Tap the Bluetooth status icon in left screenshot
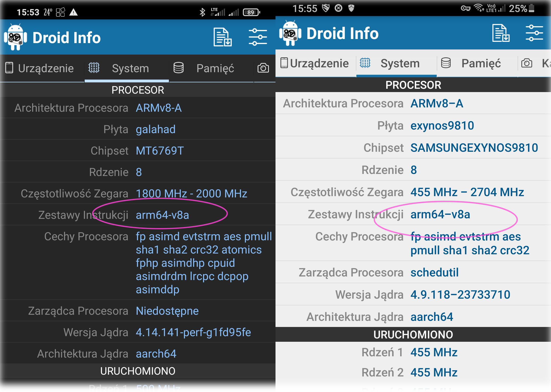This screenshot has width=551, height=392. [202, 12]
